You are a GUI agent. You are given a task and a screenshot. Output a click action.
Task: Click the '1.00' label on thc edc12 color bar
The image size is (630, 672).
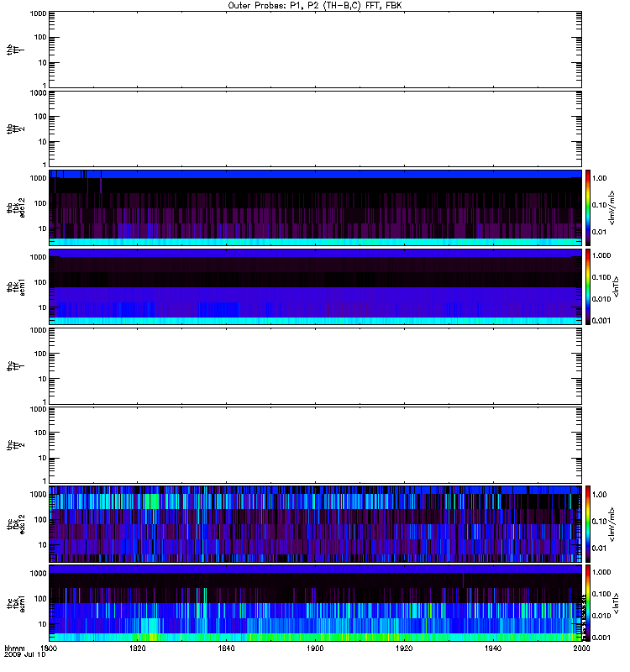(599, 495)
